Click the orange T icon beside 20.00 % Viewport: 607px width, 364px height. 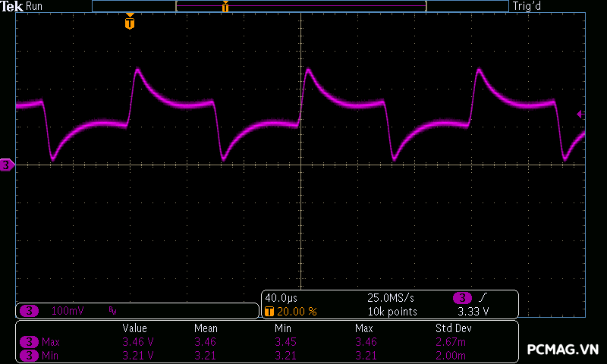(x=269, y=312)
